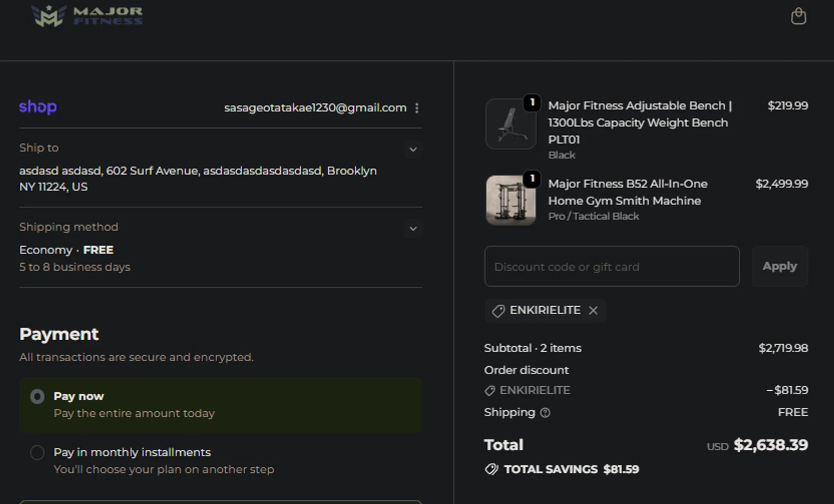This screenshot has height=504, width=834.
Task: Click the USD currency label beside the total
Action: (x=717, y=447)
